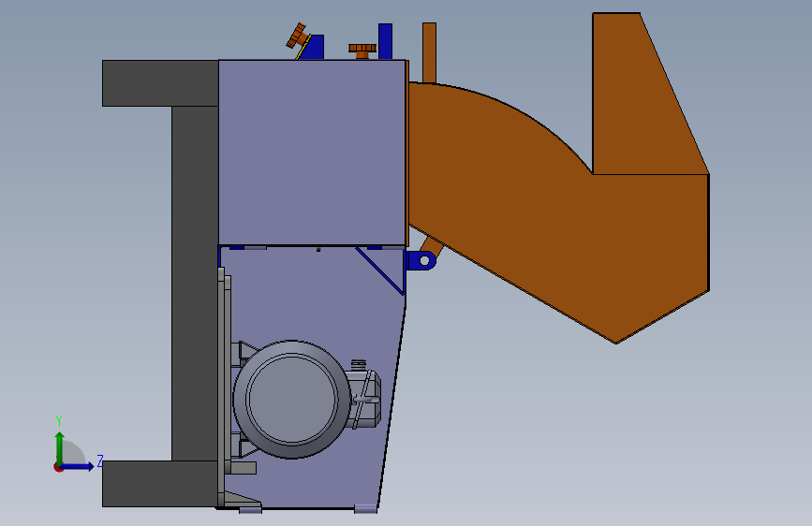
Task: Select the blue diagonal brace
Action: [x=380, y=270]
